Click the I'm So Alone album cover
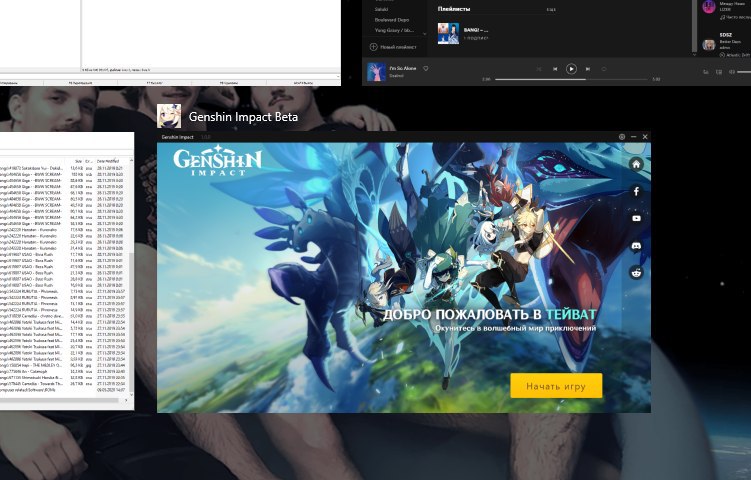Image resolution: width=751 pixels, height=480 pixels. [376, 72]
